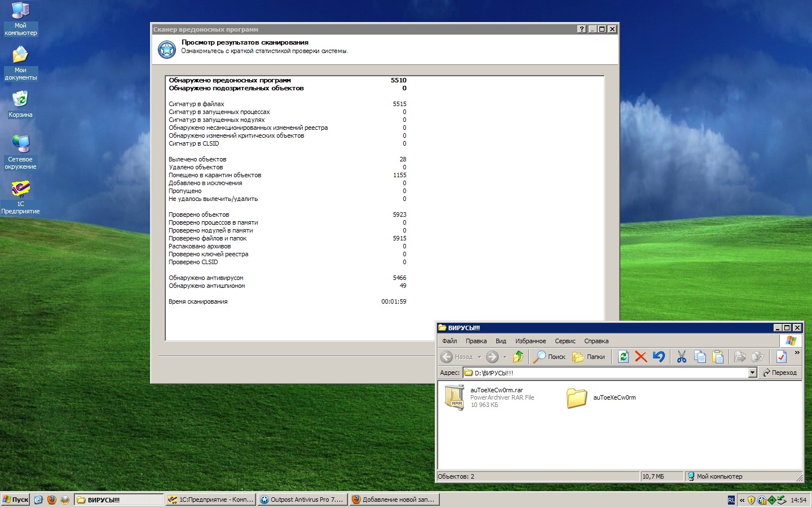Select the auToeXeCw0rm folder

click(577, 398)
